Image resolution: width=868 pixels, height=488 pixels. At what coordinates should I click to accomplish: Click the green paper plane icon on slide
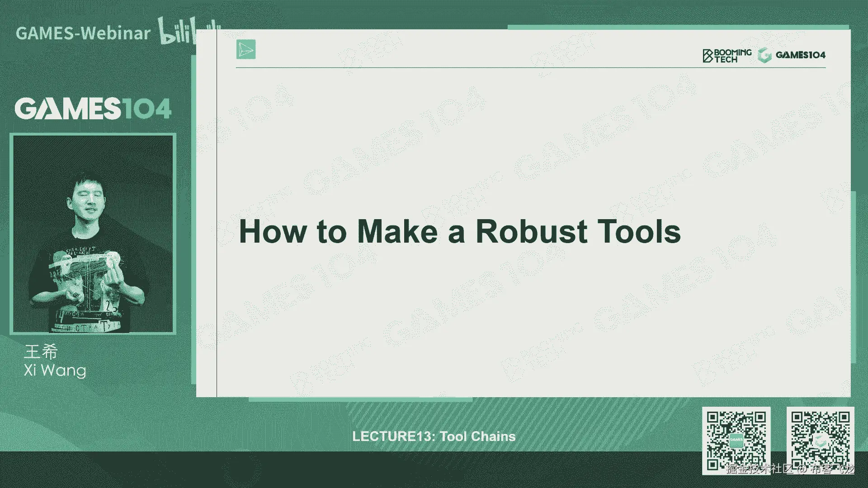[x=246, y=49]
